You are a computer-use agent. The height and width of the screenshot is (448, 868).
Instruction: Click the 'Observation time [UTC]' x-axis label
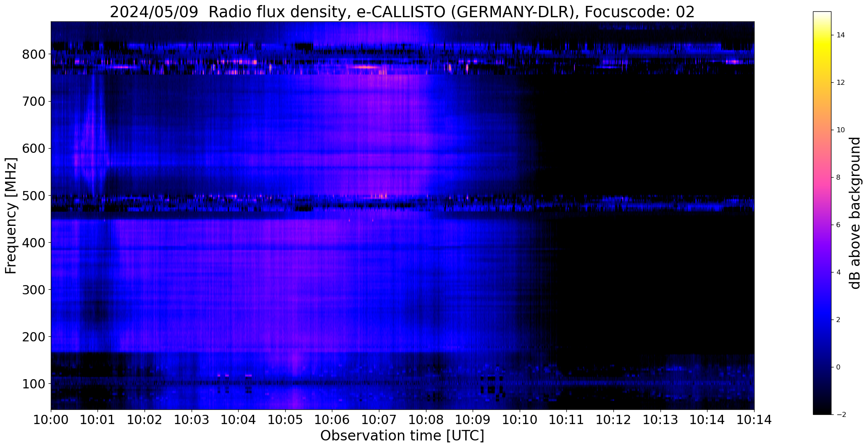[x=402, y=435]
